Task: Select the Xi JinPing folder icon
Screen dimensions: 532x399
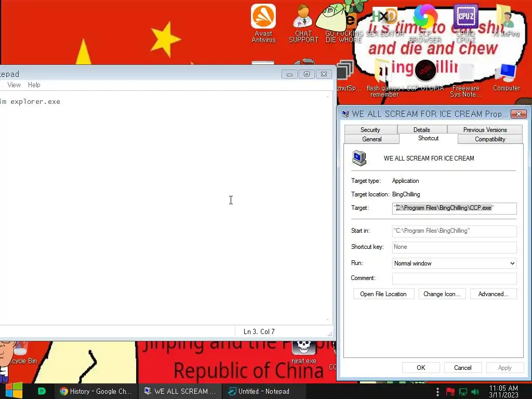Action: coord(506,21)
